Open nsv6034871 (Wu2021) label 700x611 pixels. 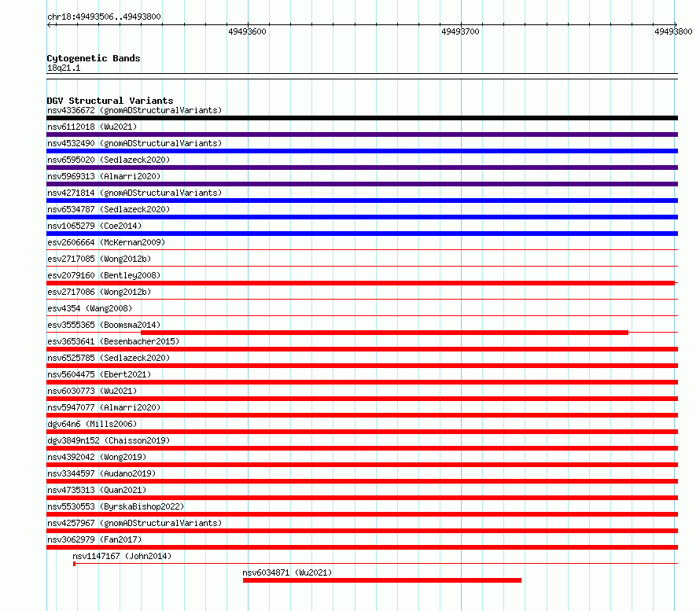tap(287, 572)
